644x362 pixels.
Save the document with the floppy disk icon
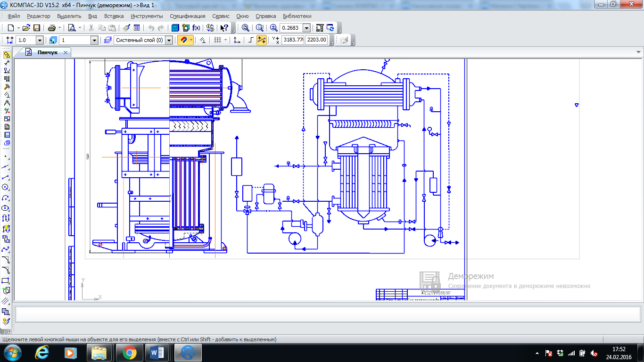point(36,28)
